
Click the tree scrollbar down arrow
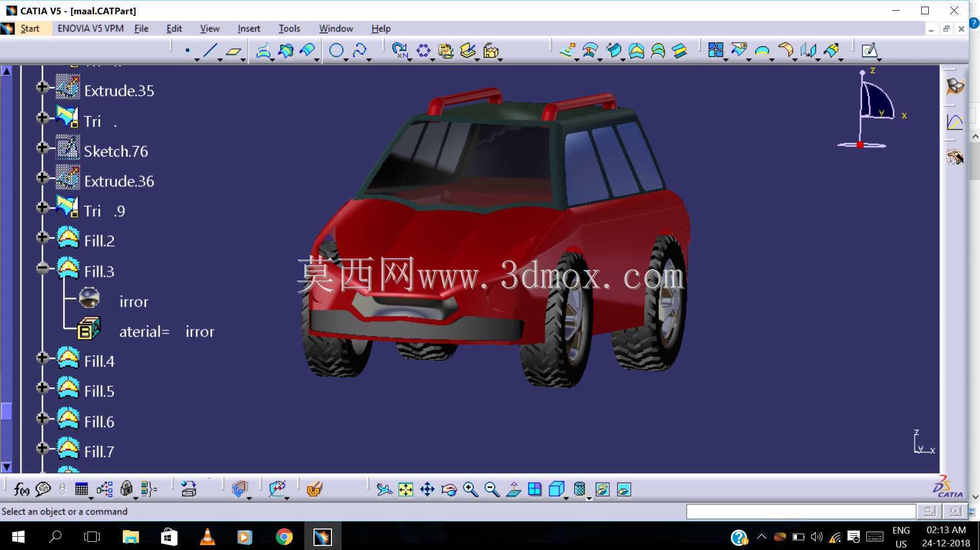tap(7, 467)
